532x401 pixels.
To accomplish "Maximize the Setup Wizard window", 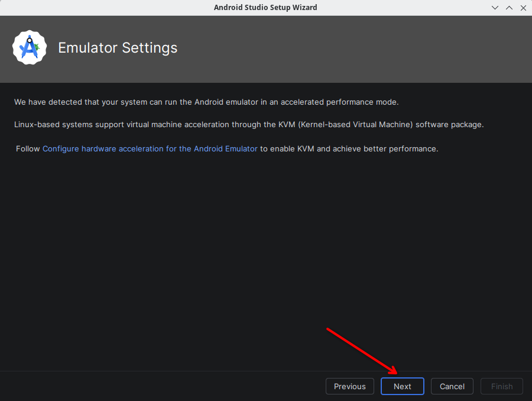I will [x=510, y=8].
